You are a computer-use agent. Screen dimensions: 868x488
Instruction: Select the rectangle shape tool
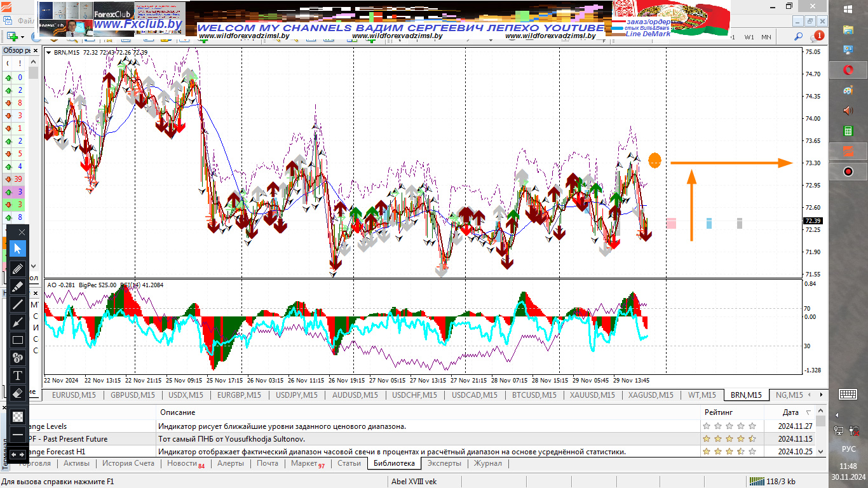[x=18, y=339]
